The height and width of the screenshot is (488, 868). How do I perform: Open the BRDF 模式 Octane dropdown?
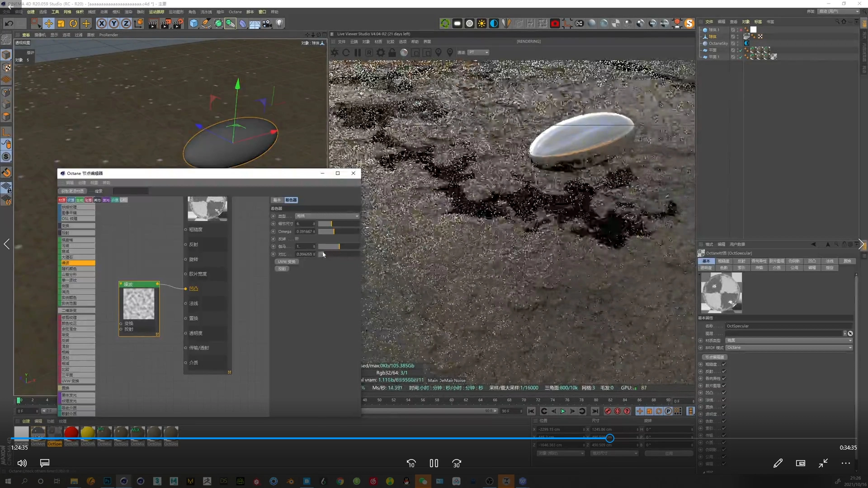tap(788, 347)
